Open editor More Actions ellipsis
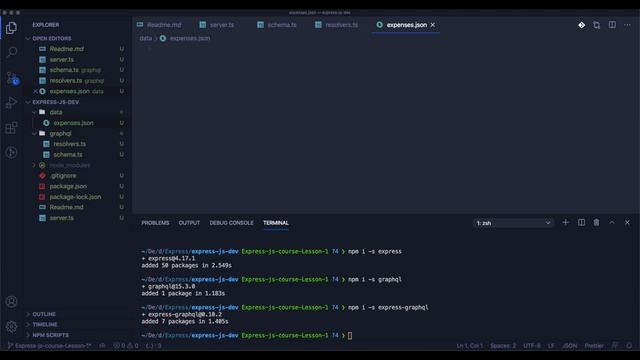This screenshot has height=360, width=640. pos(627,25)
